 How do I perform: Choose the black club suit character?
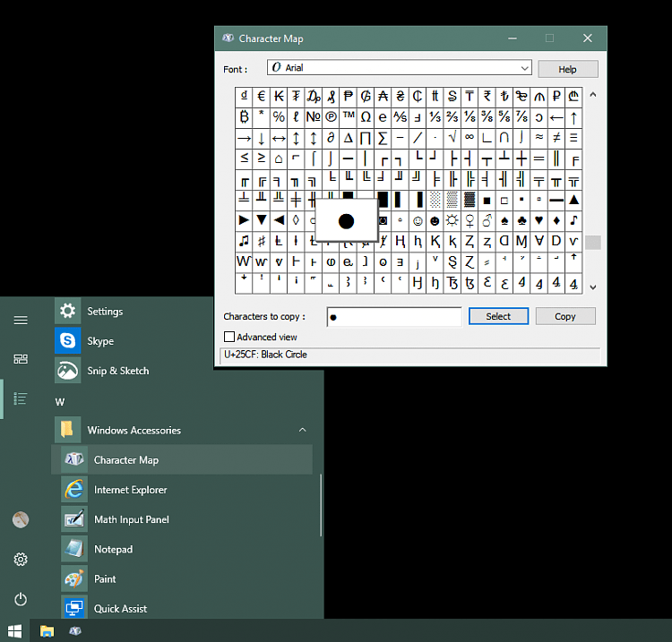pyautogui.click(x=521, y=221)
